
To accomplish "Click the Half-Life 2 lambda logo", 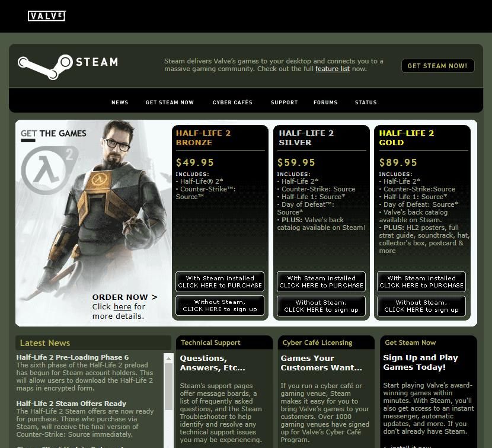I will coord(50,169).
